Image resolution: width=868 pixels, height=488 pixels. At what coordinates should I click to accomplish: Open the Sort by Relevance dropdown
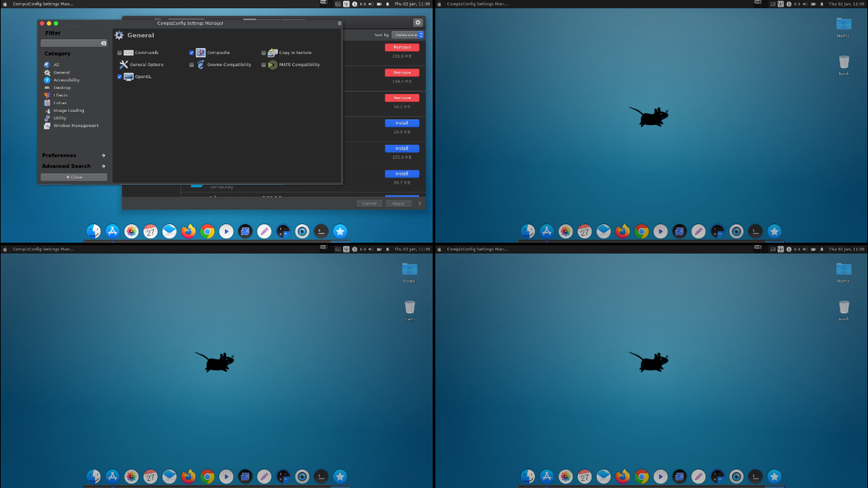coord(408,35)
